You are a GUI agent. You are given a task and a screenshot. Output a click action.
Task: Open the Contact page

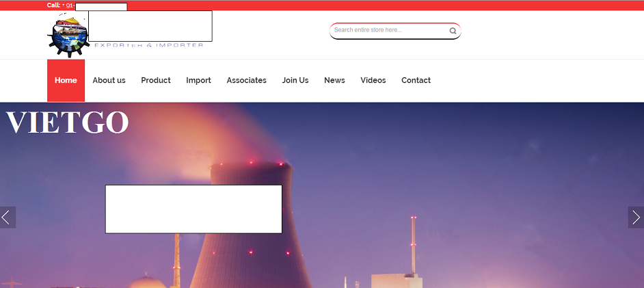(416, 81)
